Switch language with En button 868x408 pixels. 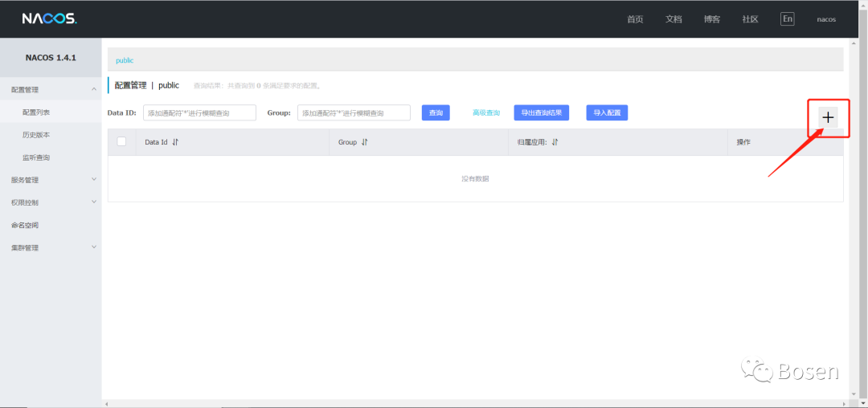point(787,18)
